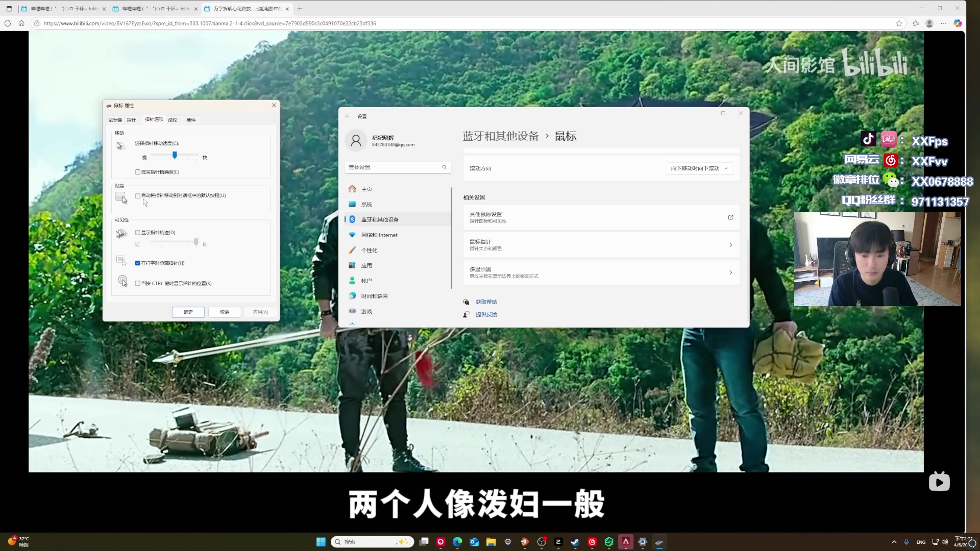Expand the 鼠标指针 settings row
980x551 pixels.
pos(601,245)
